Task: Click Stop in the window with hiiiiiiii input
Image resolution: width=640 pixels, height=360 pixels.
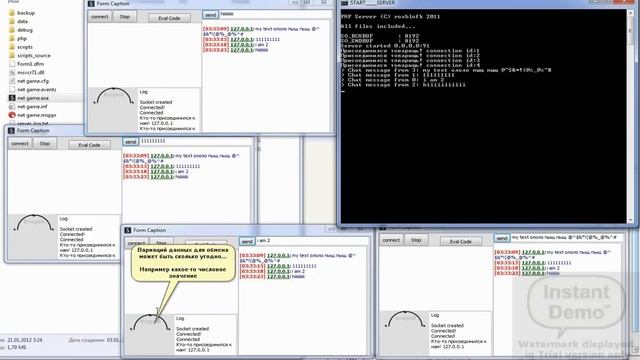Action: [124, 17]
